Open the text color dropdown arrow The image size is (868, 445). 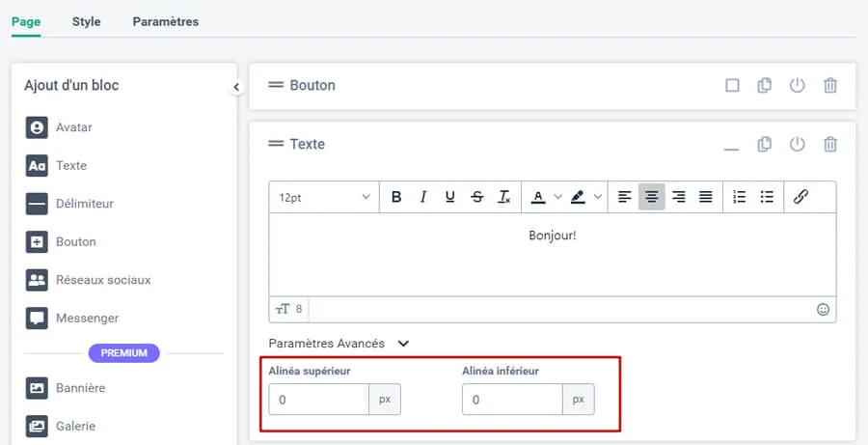(x=556, y=197)
